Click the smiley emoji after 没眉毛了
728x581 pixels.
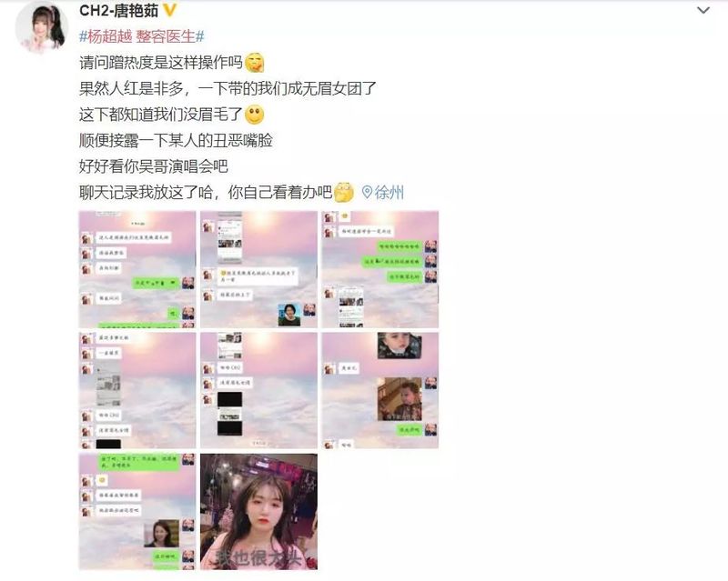click(255, 115)
